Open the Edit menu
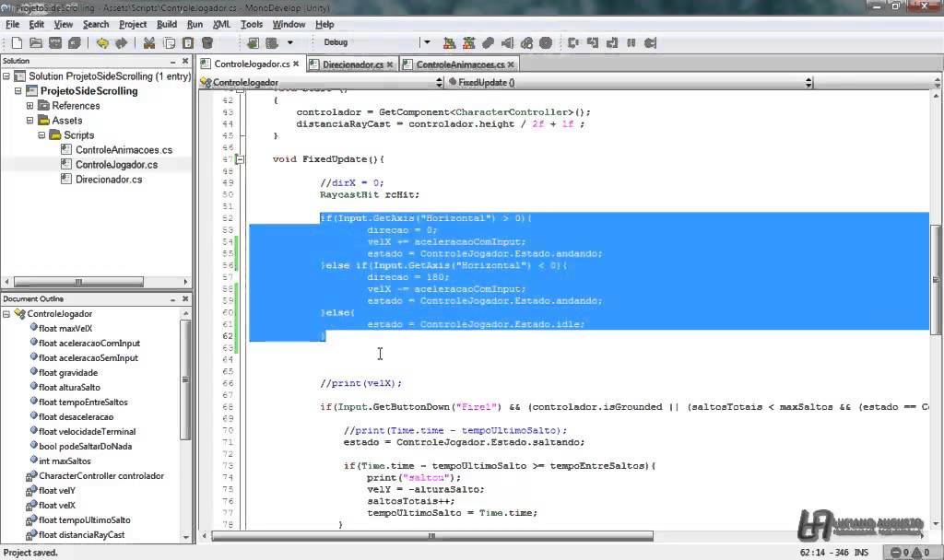This screenshot has height=560, width=944. click(x=37, y=24)
